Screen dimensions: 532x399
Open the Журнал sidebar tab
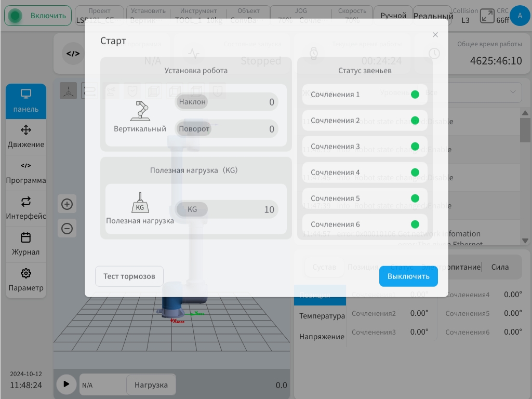[26, 244]
